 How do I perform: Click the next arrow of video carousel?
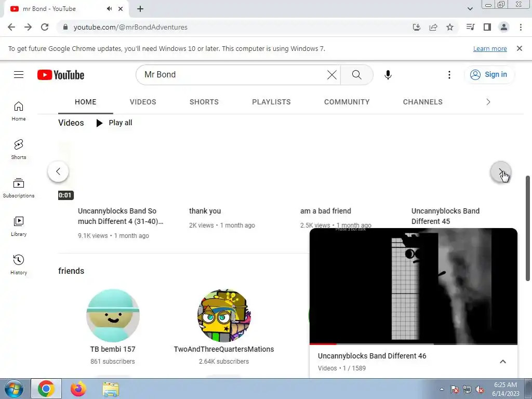(x=501, y=172)
